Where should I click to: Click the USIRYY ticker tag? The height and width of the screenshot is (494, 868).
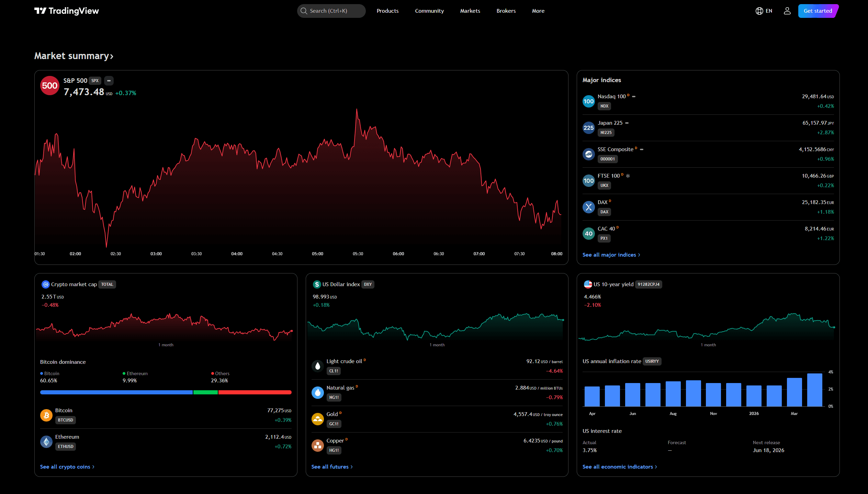click(x=652, y=361)
